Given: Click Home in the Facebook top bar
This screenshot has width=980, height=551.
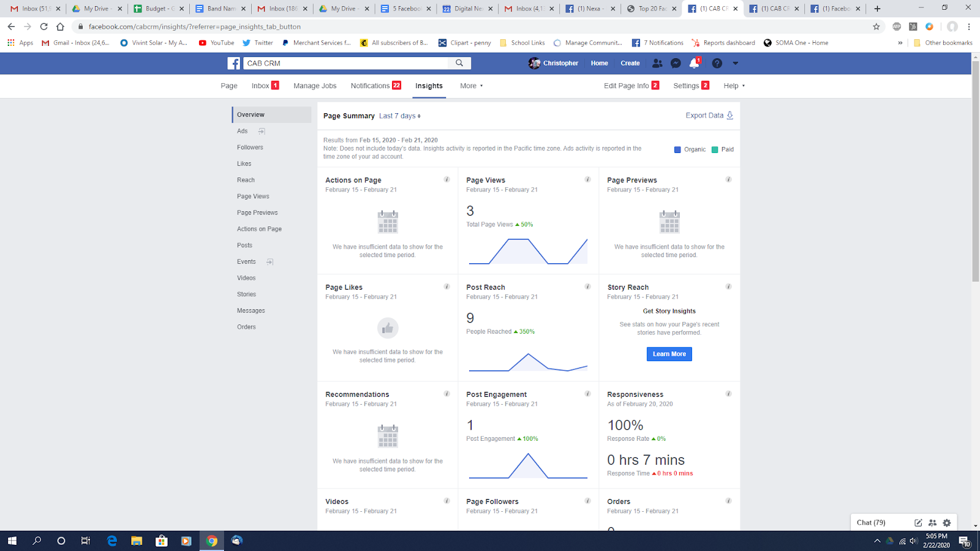Looking at the screenshot, I should (x=599, y=63).
